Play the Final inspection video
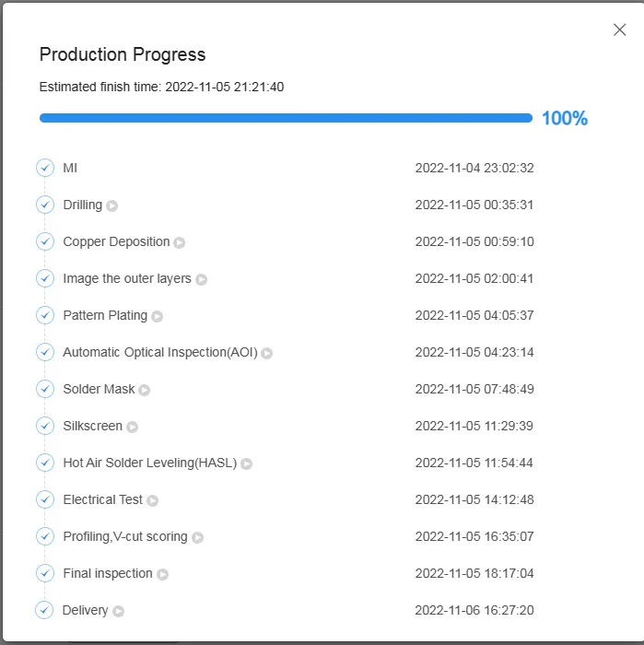The width and height of the screenshot is (644, 645). (162, 574)
